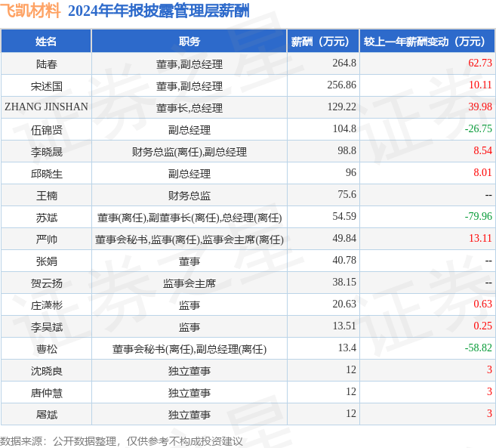This screenshot has width=496, height=448.
Task: Click the salary value 104.8
Action: click(344, 128)
